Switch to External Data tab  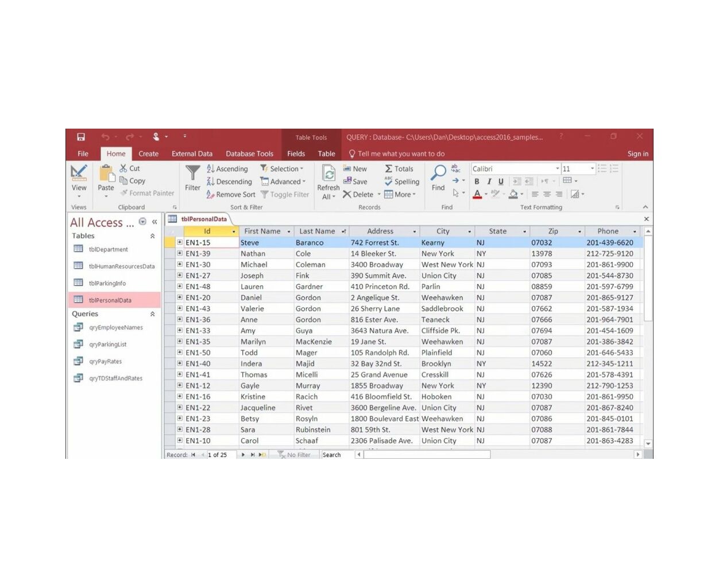point(192,154)
